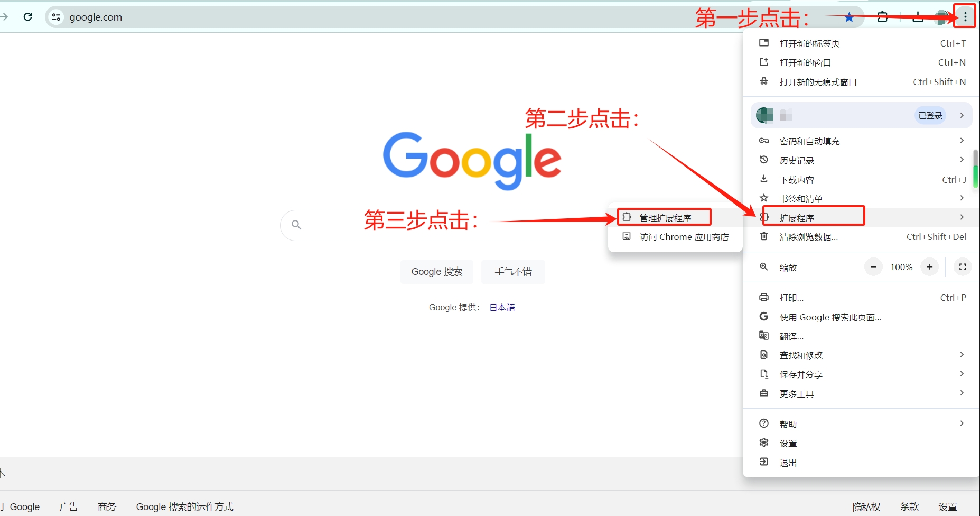980x516 pixels.
Task: Expand the 查找和修改 chevron arrow
Action: coord(962,355)
